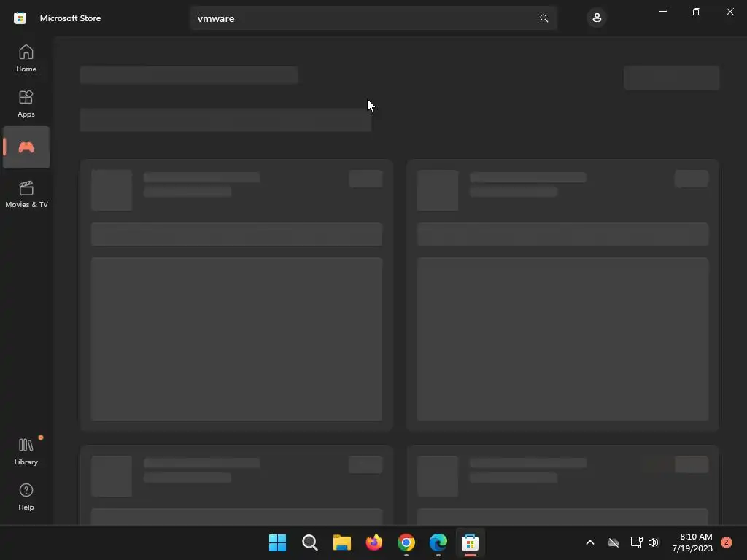
Task: Open the Movies & TV section
Action: [26, 194]
